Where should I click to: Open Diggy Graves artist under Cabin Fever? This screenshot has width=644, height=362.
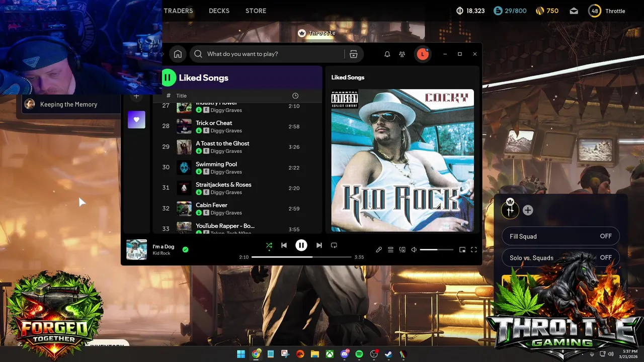(x=226, y=213)
